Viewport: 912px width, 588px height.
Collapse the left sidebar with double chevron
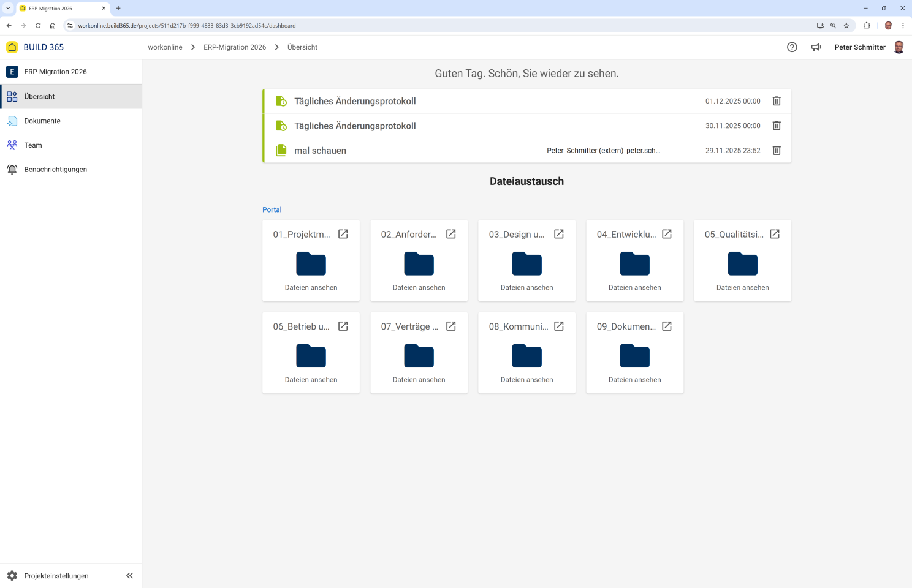coord(129,576)
